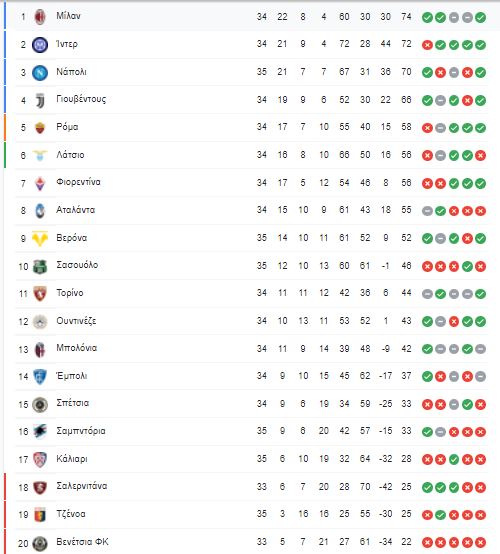This screenshot has width=500, height=554.
Task: Click Βενέτσια ΦΚ's last red loss indicator
Action: pyautogui.click(x=480, y=542)
